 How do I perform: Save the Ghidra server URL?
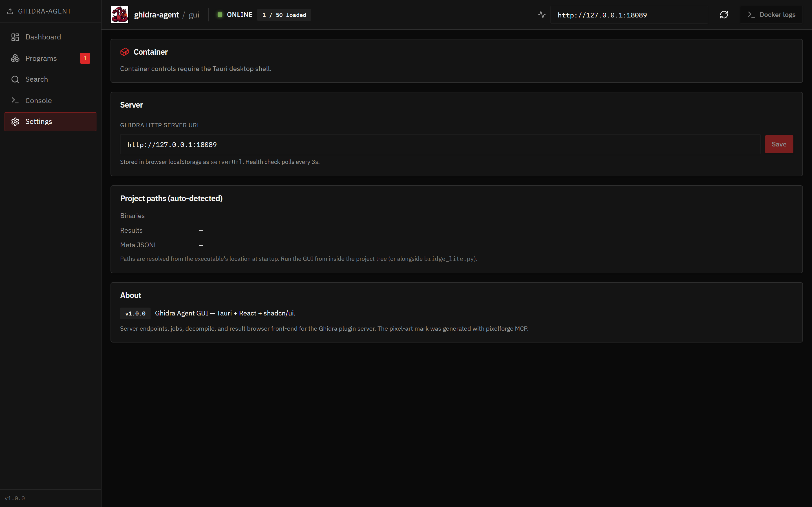[x=779, y=144]
